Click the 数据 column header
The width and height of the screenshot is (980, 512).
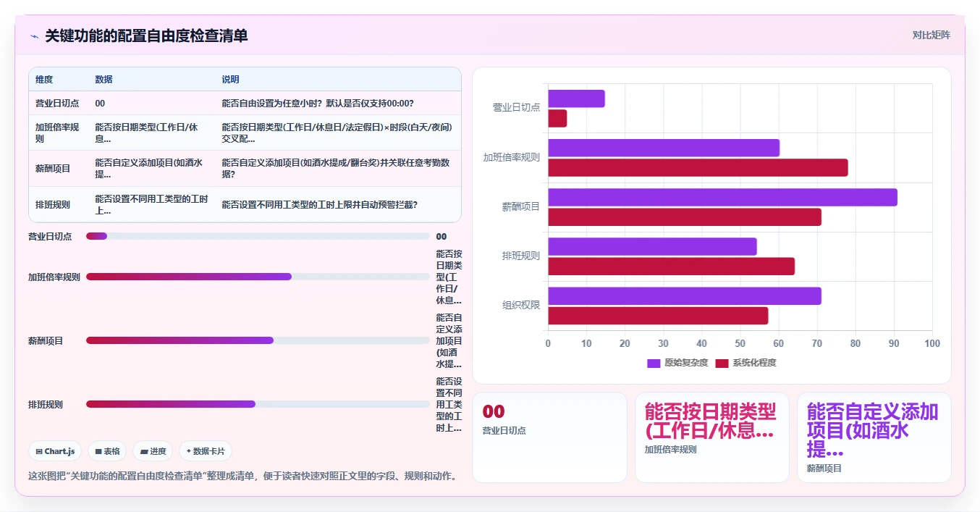104,79
